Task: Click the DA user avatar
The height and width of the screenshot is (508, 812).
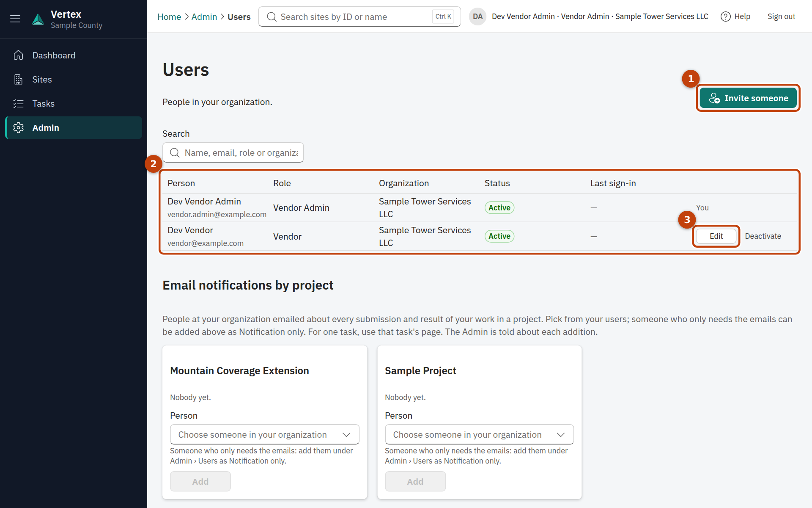Action: (x=477, y=17)
